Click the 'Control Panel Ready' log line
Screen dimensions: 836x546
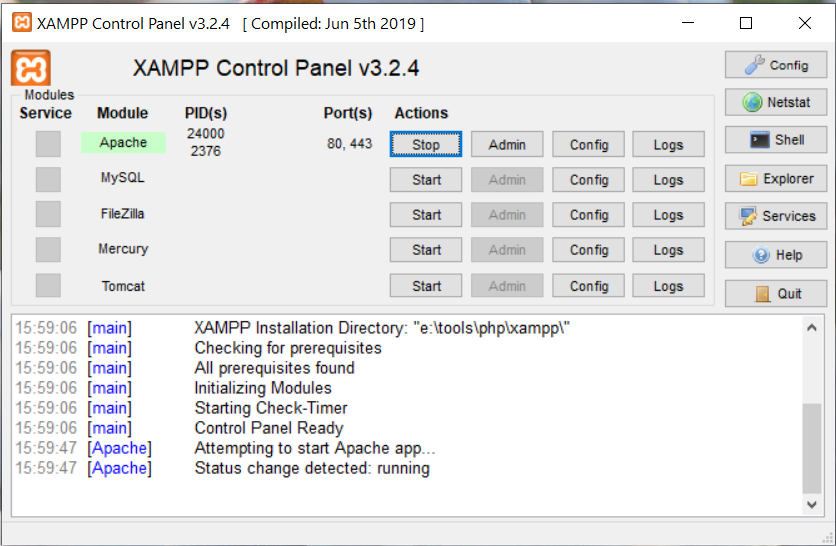point(269,428)
